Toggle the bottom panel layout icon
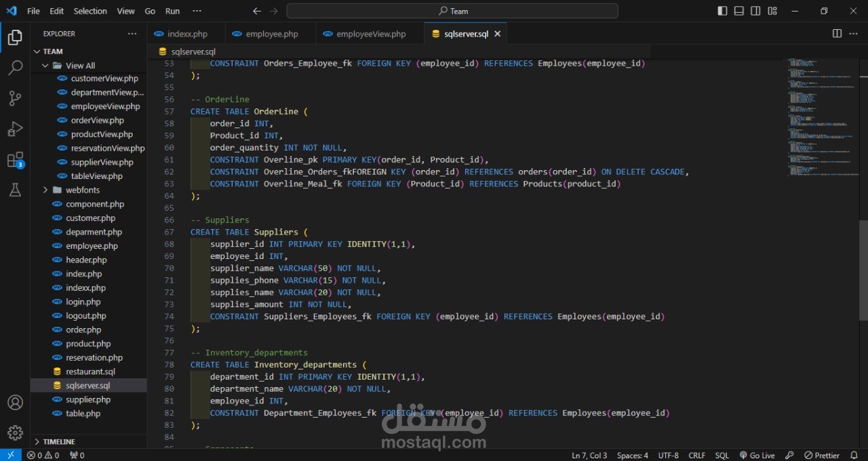 tap(739, 11)
